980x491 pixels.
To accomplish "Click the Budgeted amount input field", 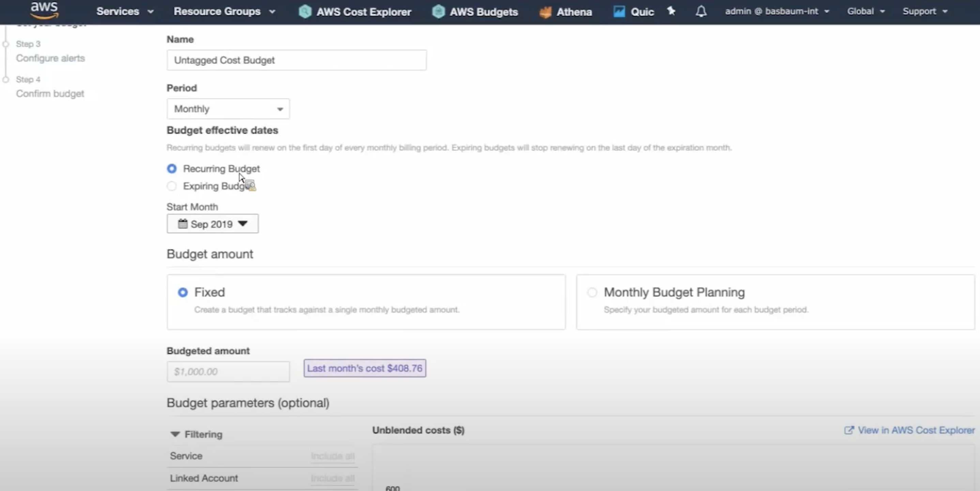I will click(x=228, y=371).
